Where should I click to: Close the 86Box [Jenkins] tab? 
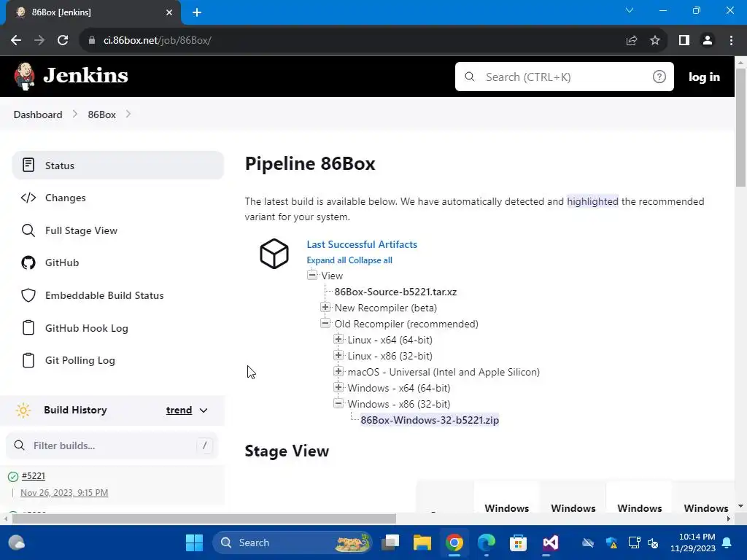pos(169,12)
